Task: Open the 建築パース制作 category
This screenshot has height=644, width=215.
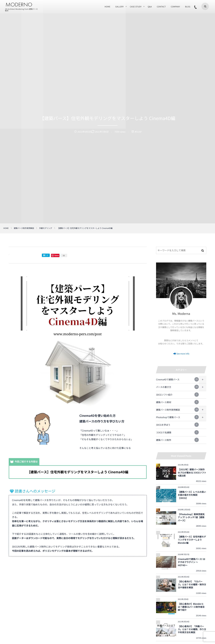Action: pyautogui.click(x=163, y=440)
